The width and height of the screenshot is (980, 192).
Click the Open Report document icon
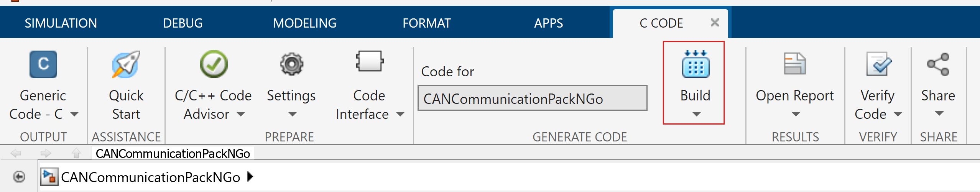pyautogui.click(x=795, y=64)
